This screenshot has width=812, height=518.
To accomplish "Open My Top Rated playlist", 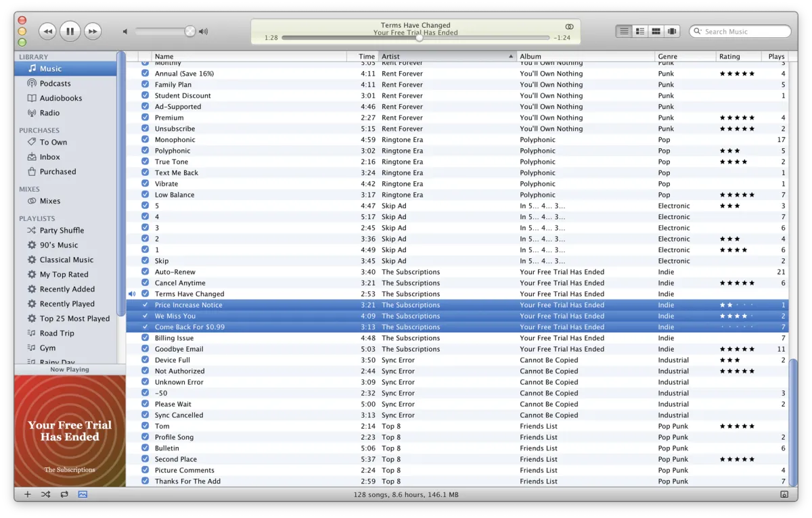I will point(66,275).
